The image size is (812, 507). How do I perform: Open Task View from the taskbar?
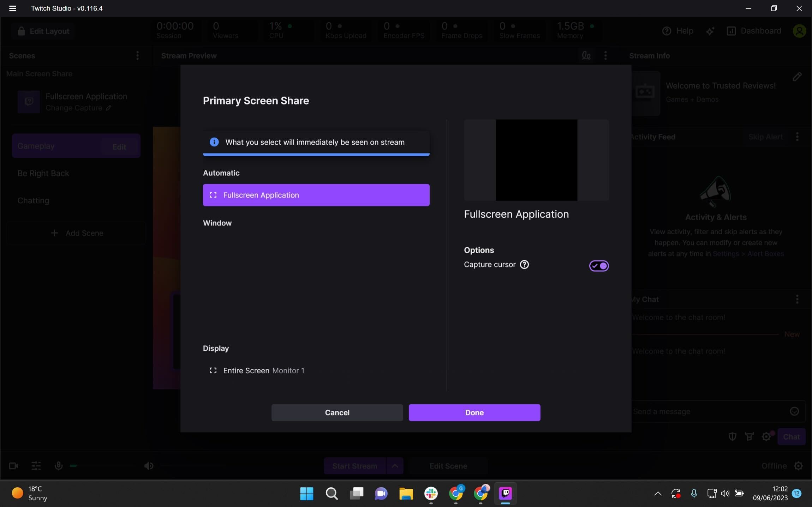tap(356, 493)
